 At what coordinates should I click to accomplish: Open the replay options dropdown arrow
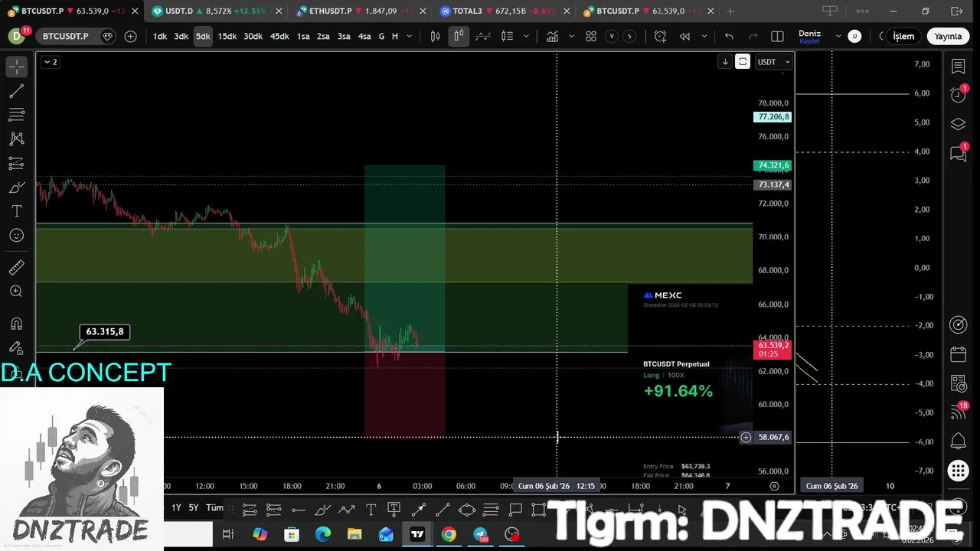pos(704,37)
